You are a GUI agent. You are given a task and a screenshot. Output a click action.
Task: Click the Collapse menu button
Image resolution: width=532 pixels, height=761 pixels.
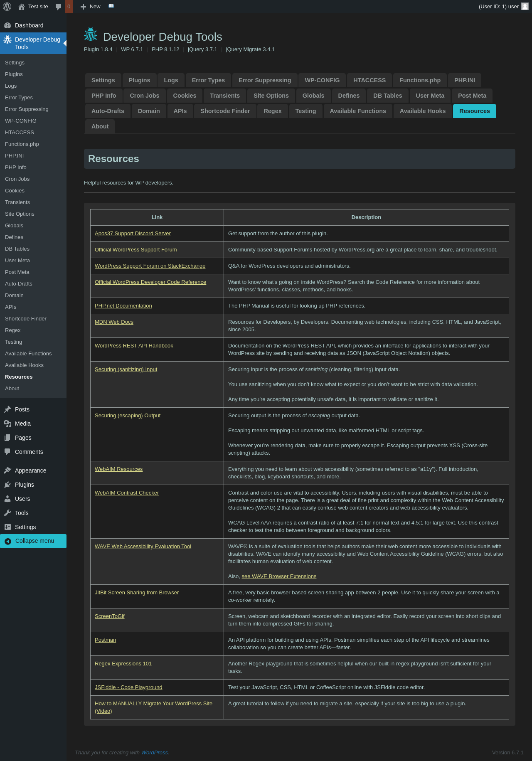33,541
